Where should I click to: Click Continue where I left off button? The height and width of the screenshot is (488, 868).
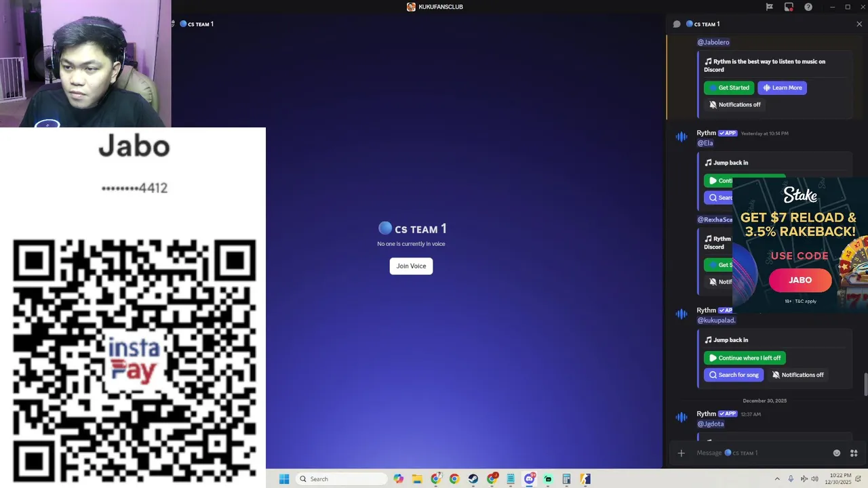tap(745, 358)
